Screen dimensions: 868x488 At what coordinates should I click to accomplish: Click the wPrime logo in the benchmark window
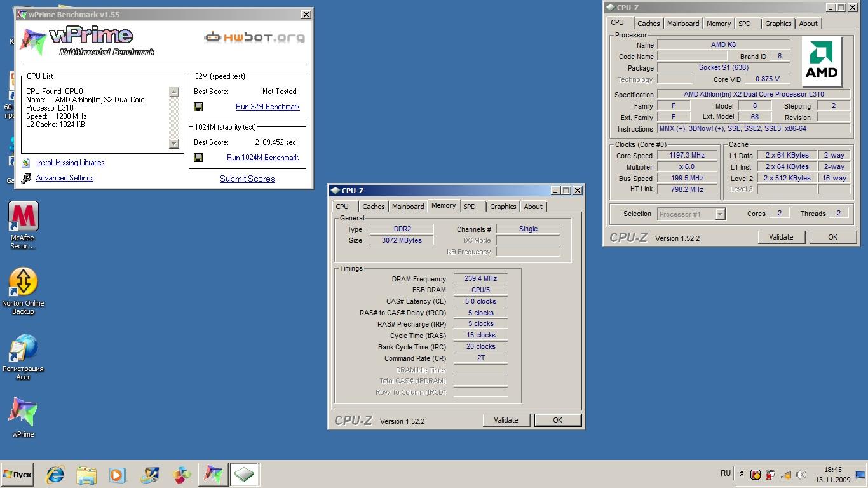pos(88,41)
